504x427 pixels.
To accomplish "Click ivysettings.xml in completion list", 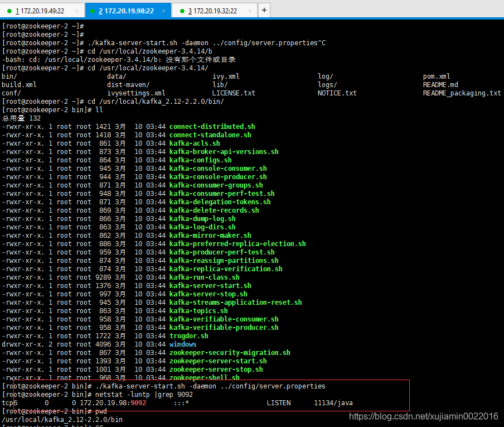I will 136,93.
